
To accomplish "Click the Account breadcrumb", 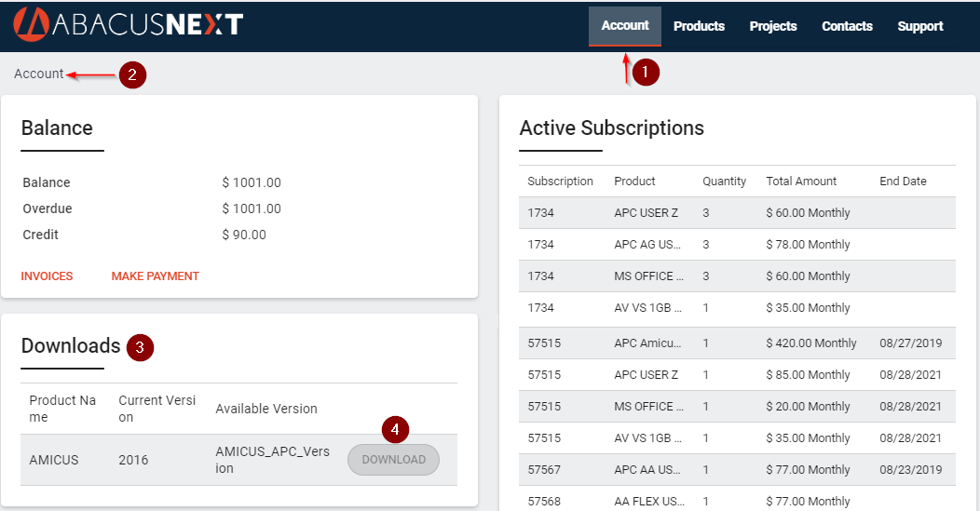I will click(x=39, y=74).
